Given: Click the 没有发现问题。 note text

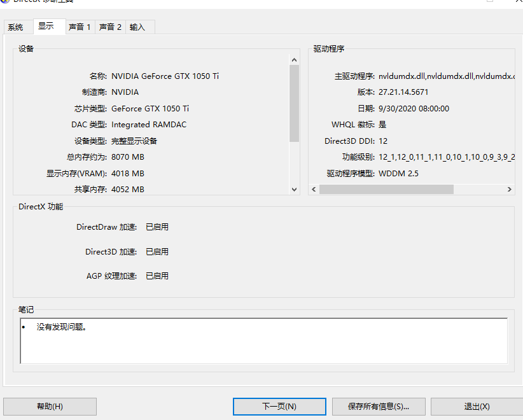Looking at the screenshot, I should coord(61,327).
